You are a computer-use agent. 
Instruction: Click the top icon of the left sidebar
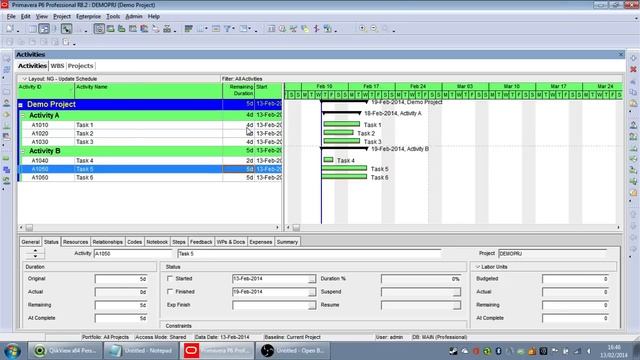[x=7, y=59]
